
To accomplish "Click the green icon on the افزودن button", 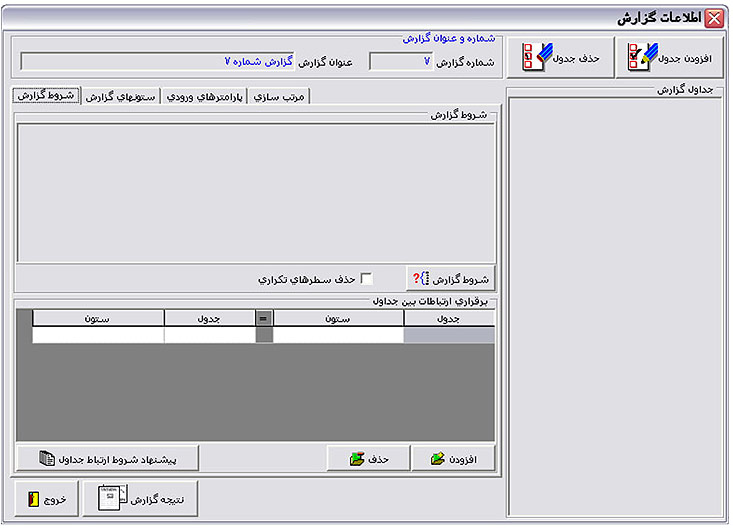I will 438,459.
